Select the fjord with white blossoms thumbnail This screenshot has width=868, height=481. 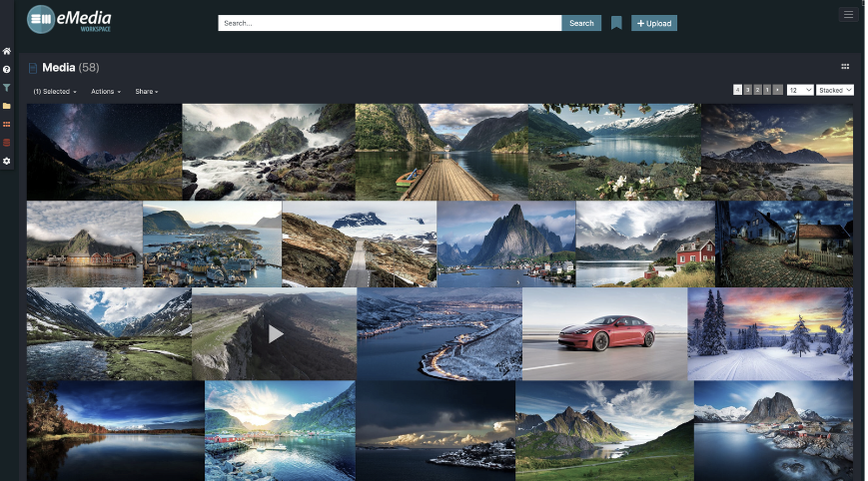click(x=614, y=152)
